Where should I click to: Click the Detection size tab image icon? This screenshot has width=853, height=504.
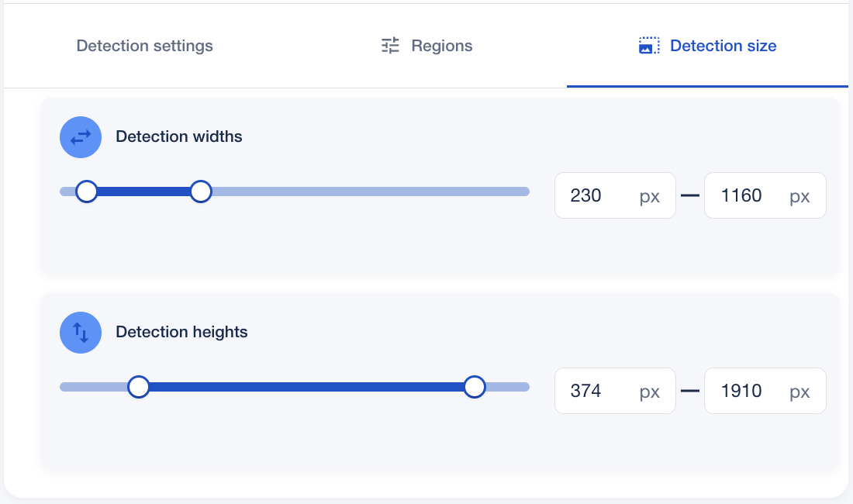click(x=649, y=46)
